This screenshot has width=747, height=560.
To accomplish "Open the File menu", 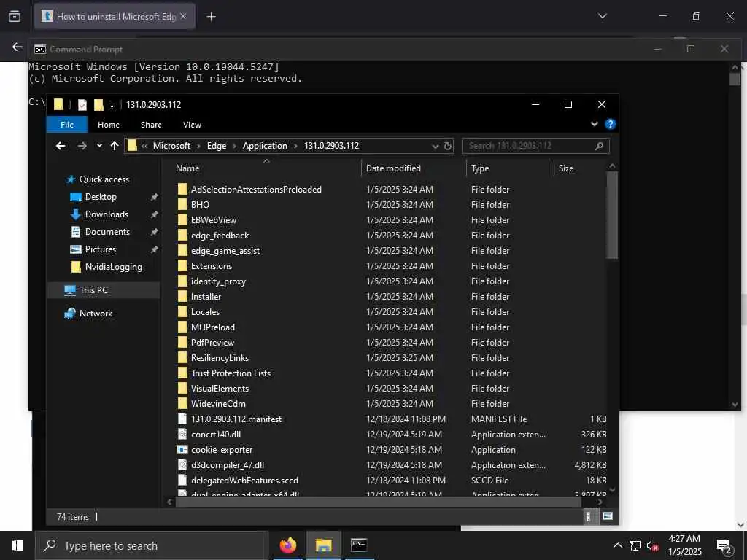I will (67, 124).
